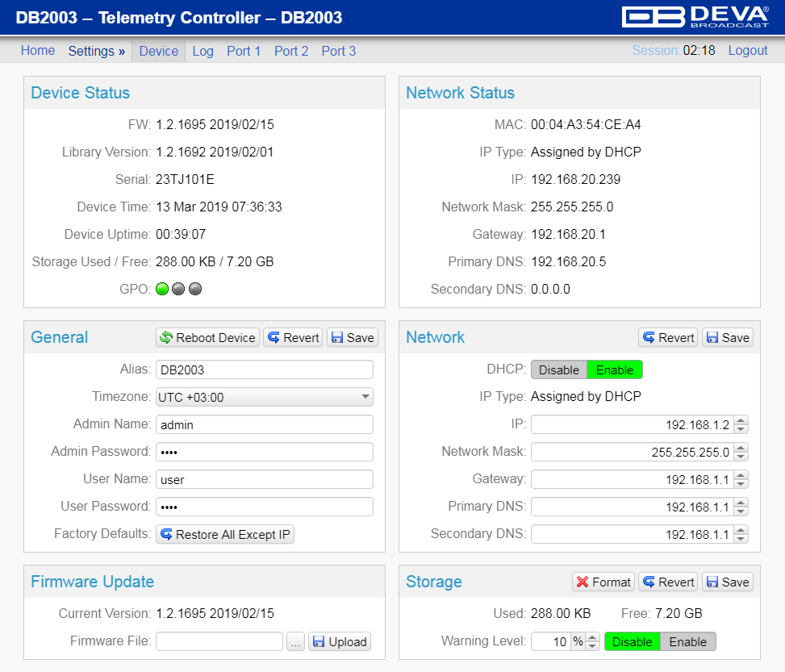Click Revert in the Storage panel
The image size is (785, 672).
click(x=668, y=582)
